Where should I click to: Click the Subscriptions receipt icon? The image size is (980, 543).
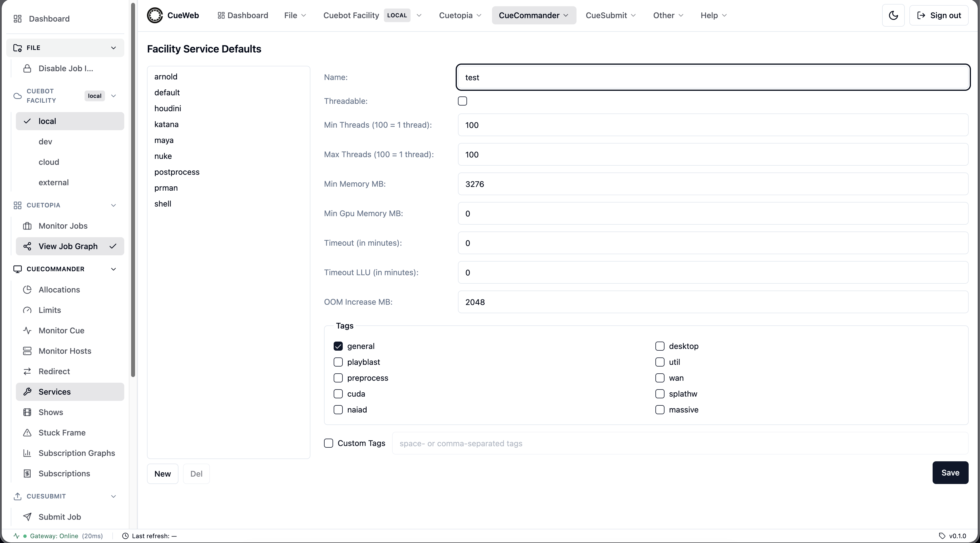pos(27,473)
